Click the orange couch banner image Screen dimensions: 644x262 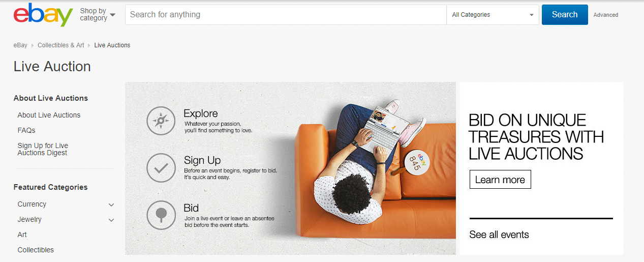[x=290, y=168]
